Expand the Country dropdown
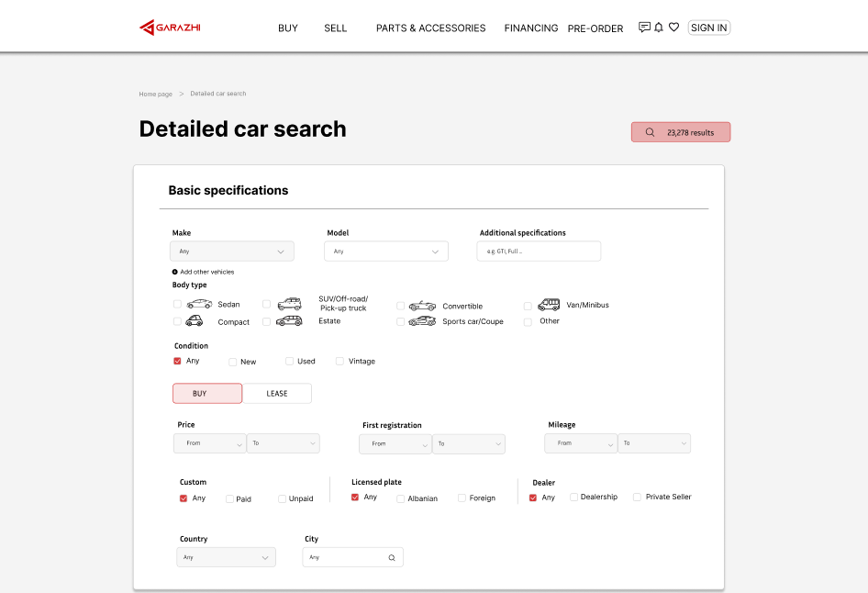868x593 pixels. pos(226,557)
